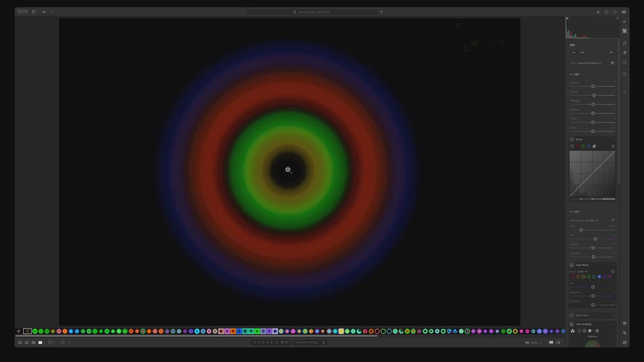This screenshot has height=362, width=644.
Task: Collapse the Light section
Action: 571,74
